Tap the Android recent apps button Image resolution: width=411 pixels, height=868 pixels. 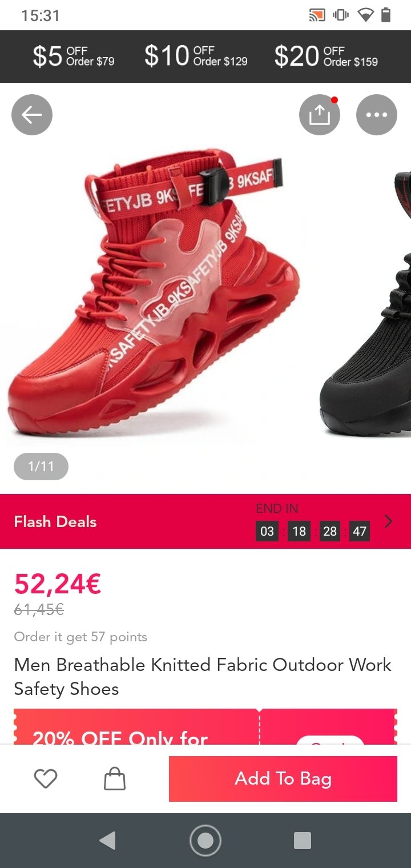coord(303,841)
